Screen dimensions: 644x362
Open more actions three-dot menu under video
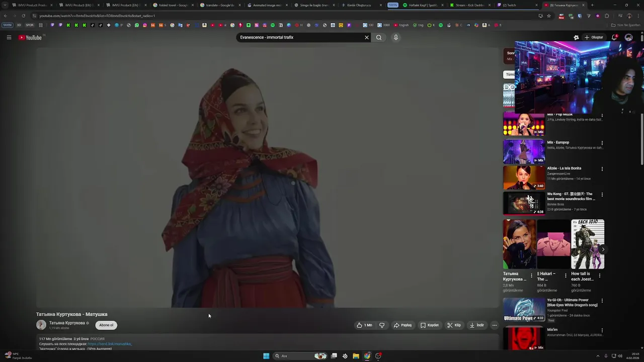coord(494,325)
